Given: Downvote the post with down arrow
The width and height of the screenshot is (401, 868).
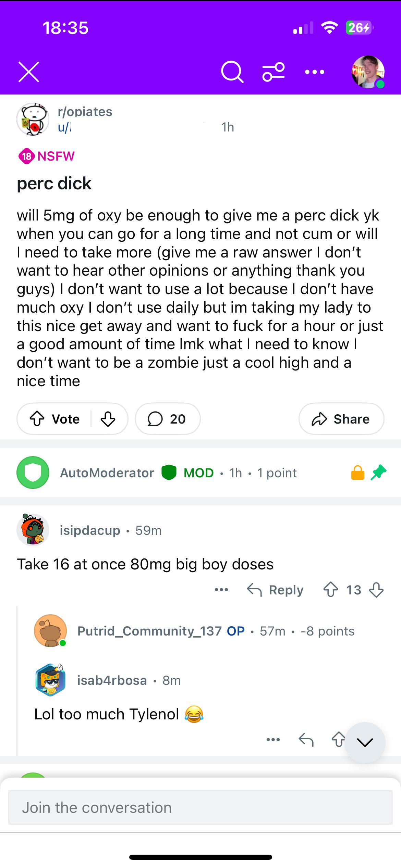Looking at the screenshot, I should [x=108, y=419].
